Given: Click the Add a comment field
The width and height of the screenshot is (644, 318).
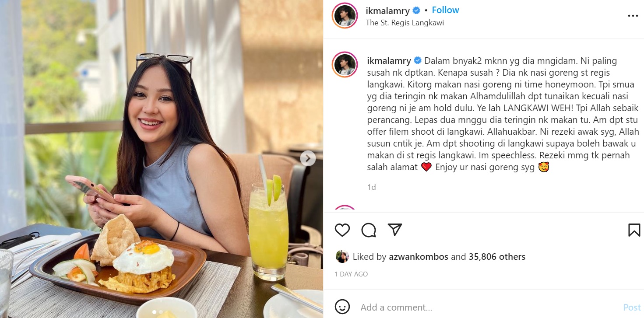Looking at the screenshot, I should 486,308.
